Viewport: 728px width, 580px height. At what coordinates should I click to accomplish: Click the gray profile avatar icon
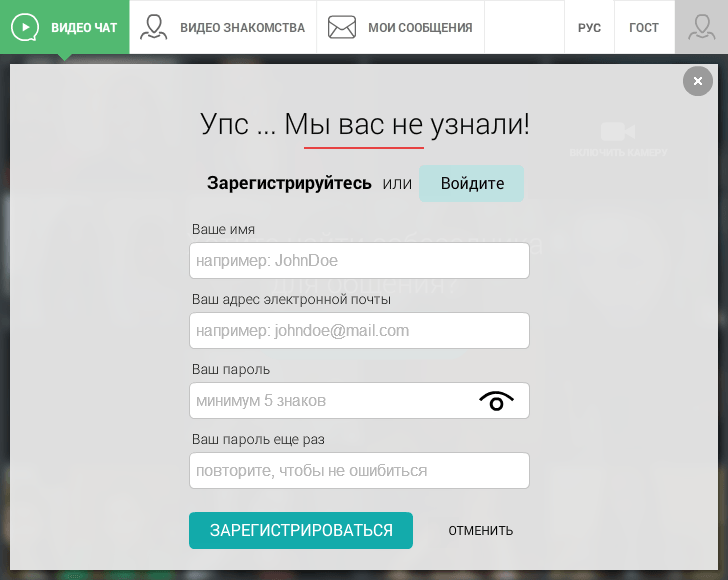[x=701, y=27]
